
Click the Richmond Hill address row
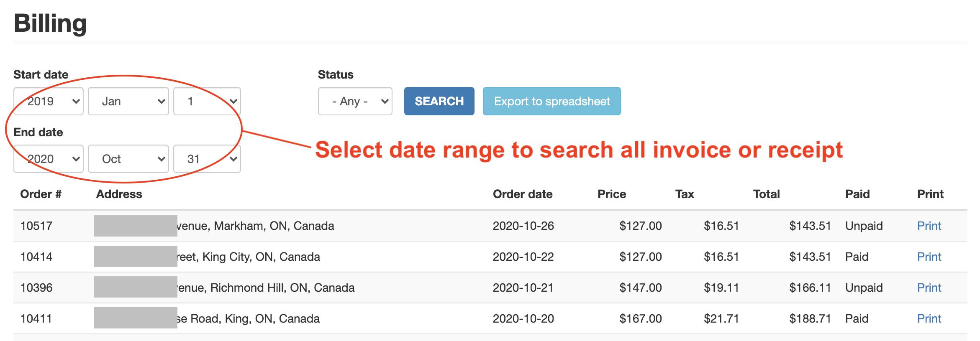(x=265, y=288)
